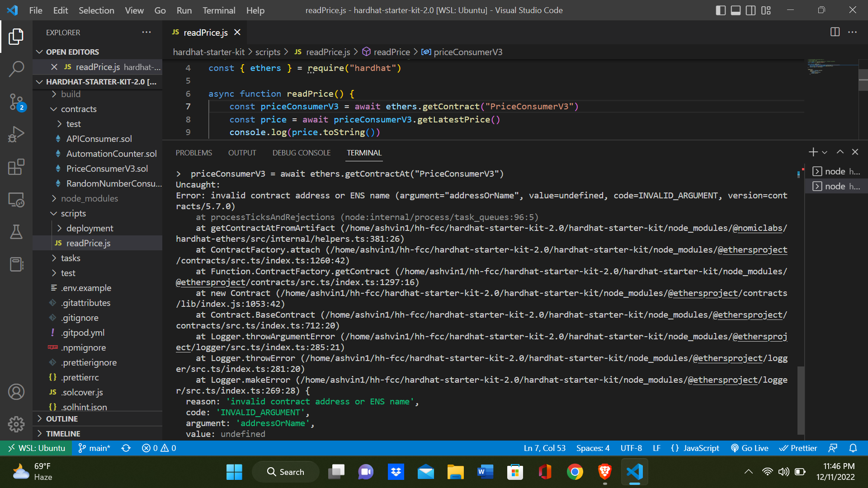This screenshot has width=868, height=488.
Task: Click Ln 7, Col 53 position indicator
Action: [x=544, y=448]
